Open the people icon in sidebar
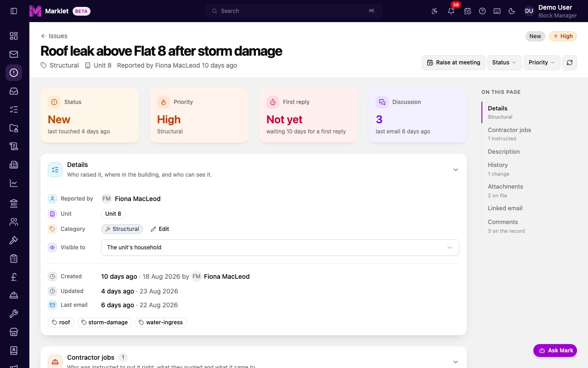Viewport: 588px width, 368px height. click(14, 222)
